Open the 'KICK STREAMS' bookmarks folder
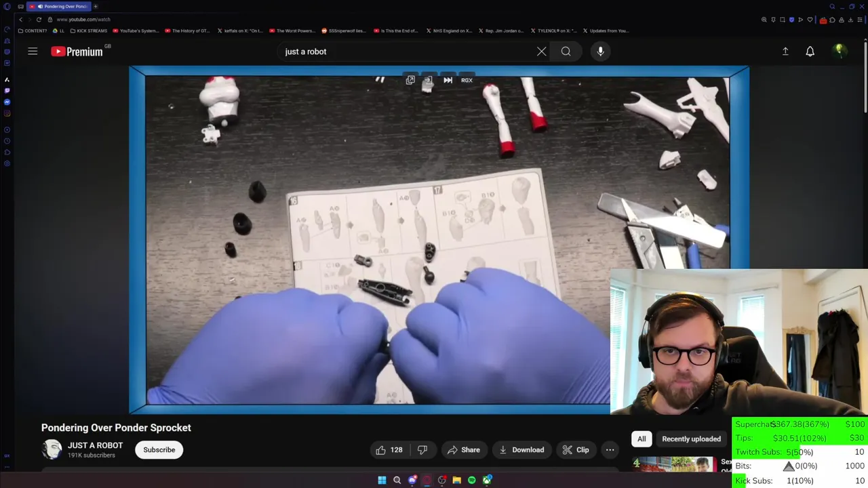The width and height of the screenshot is (868, 488). tap(89, 30)
